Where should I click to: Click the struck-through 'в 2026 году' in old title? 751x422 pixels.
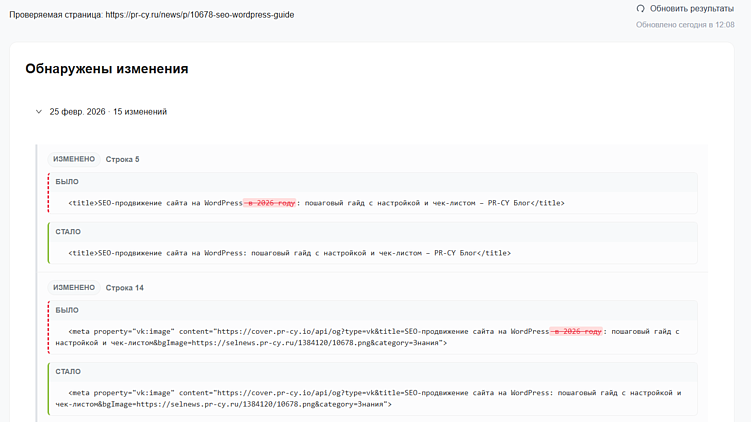pyautogui.click(x=270, y=203)
